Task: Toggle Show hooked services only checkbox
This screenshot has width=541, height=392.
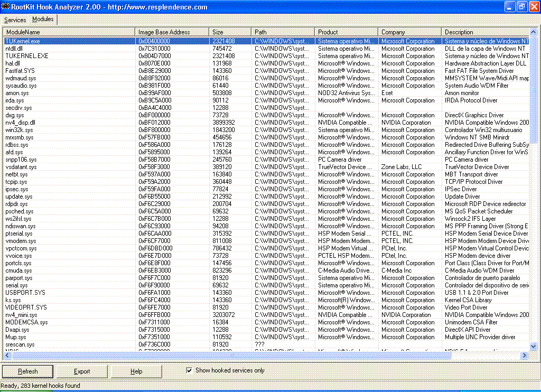Action: [x=189, y=370]
